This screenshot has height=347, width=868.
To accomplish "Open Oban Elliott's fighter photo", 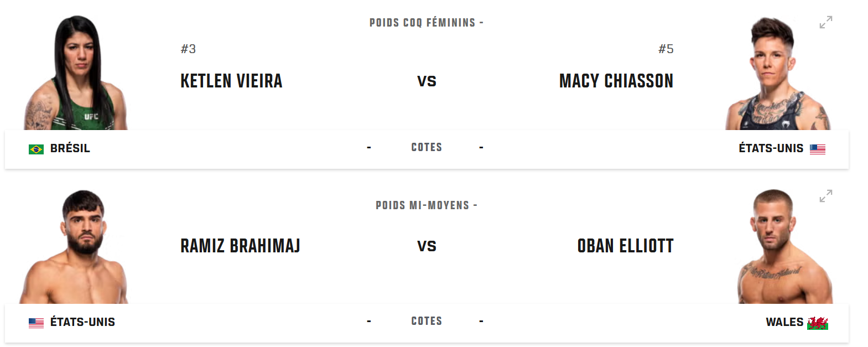I will coord(786,247).
